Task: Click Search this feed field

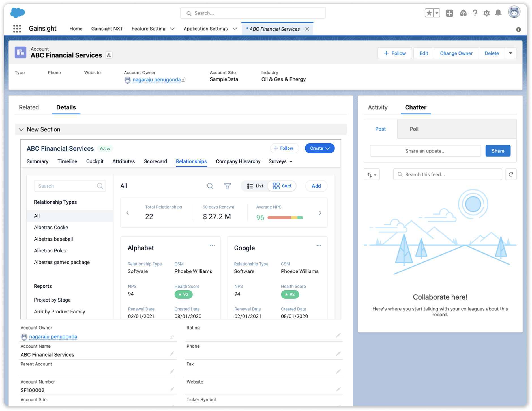Action: (448, 174)
